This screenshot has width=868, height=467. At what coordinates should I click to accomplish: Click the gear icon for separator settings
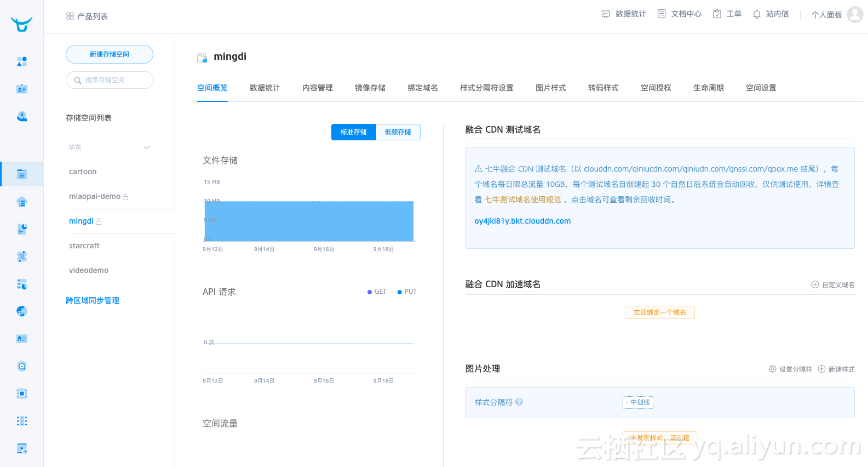[x=772, y=369]
